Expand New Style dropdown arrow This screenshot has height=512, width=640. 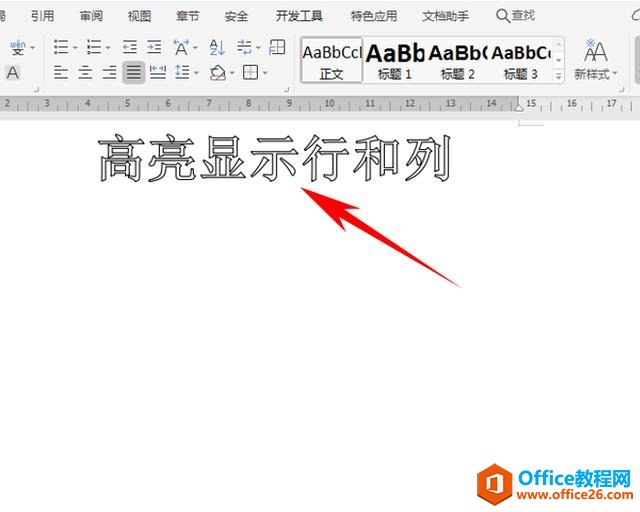click(614, 73)
